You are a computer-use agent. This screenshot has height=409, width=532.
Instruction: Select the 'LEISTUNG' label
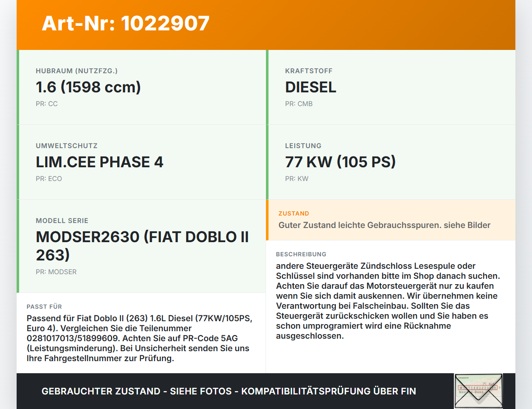303,146
